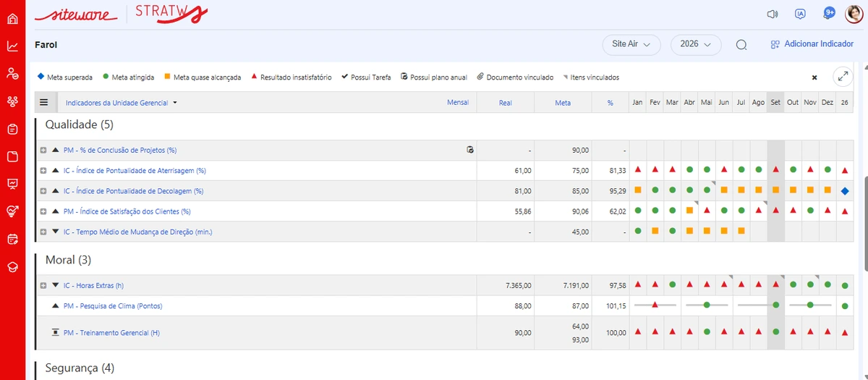
Task: Click the 101,15 percent value of Pesquisa de Clima
Action: tap(616, 306)
